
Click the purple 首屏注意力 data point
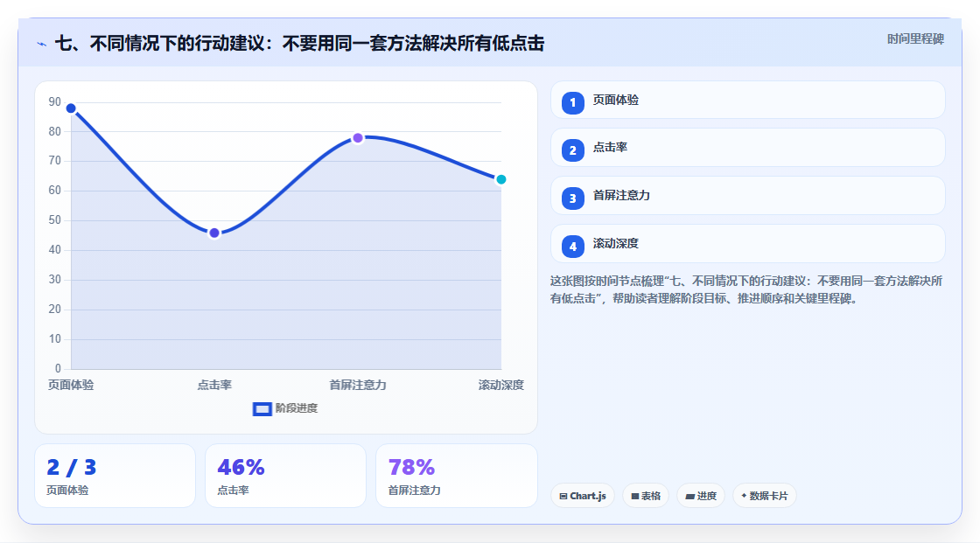pos(358,138)
